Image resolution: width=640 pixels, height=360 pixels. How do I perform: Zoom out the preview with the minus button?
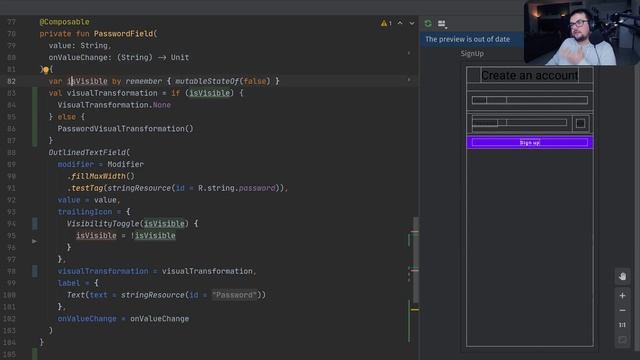click(622, 310)
